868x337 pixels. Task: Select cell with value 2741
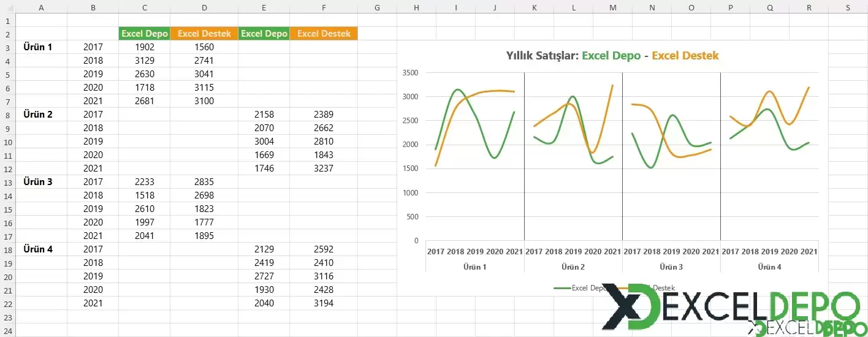[204, 61]
